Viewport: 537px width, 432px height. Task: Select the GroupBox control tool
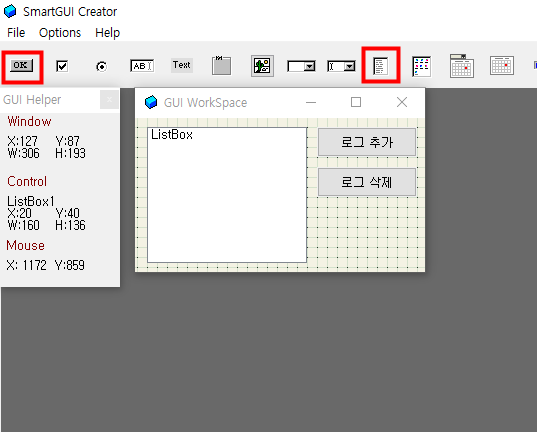[221, 65]
